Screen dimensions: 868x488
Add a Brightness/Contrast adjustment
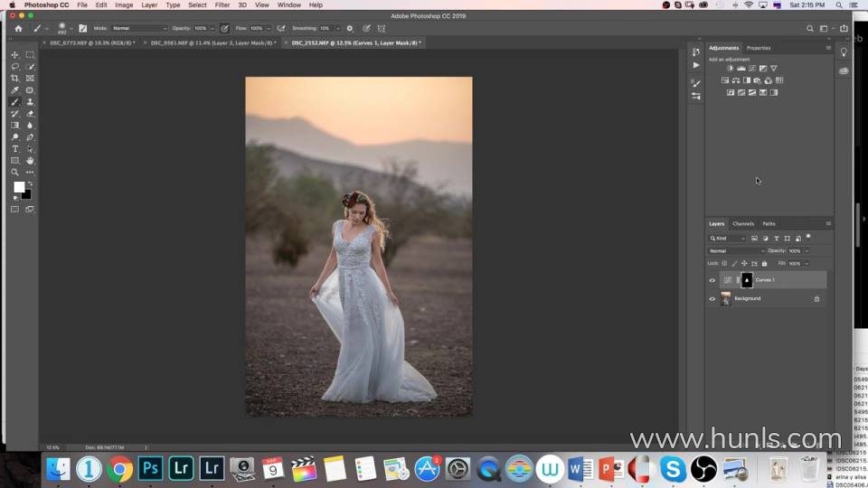point(731,68)
